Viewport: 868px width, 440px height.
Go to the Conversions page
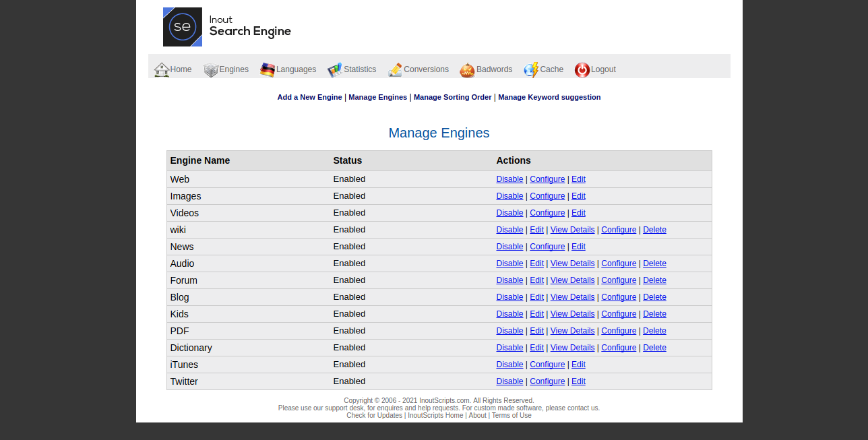426,69
